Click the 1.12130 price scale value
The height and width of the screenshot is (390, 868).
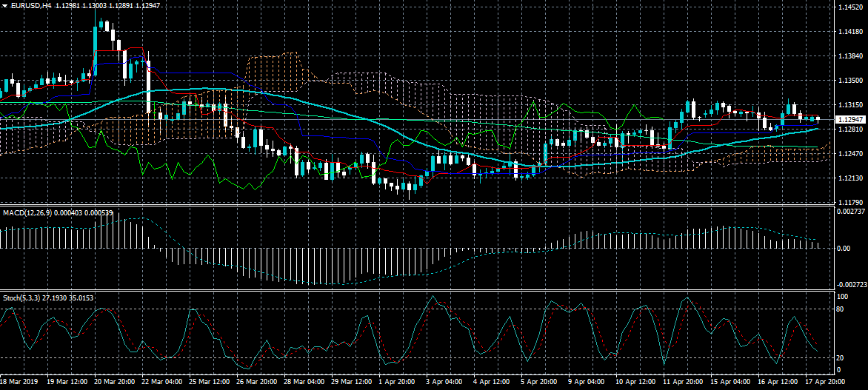[848, 178]
